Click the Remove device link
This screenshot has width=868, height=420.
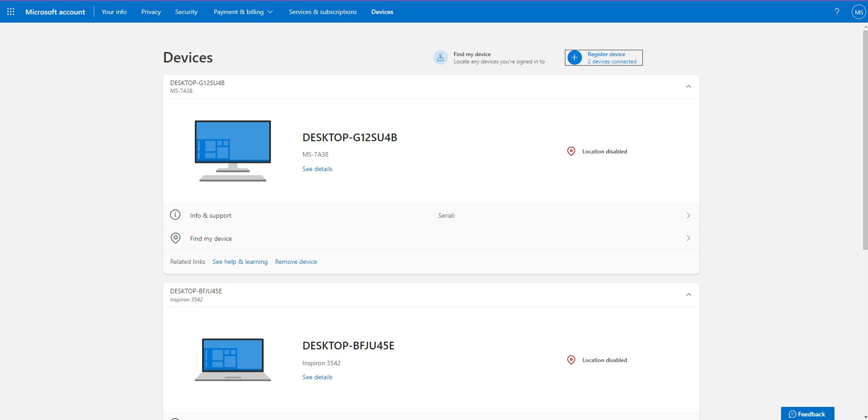[x=296, y=262]
